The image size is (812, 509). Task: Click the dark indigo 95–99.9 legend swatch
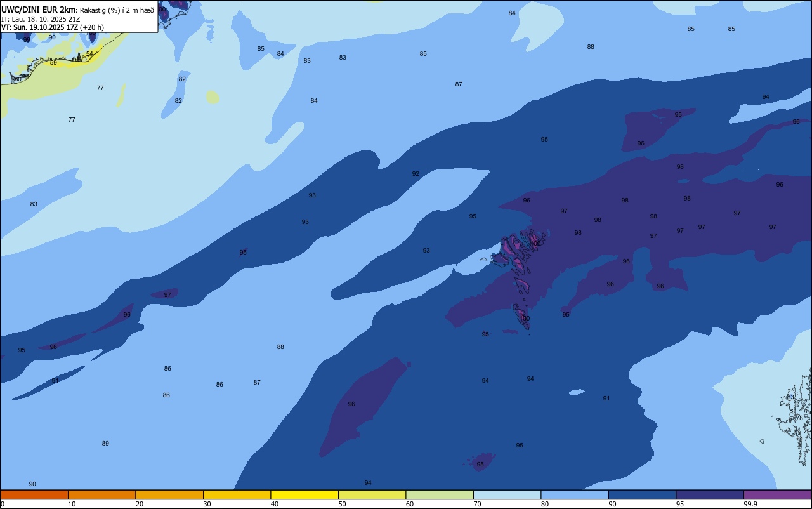pyautogui.click(x=710, y=494)
